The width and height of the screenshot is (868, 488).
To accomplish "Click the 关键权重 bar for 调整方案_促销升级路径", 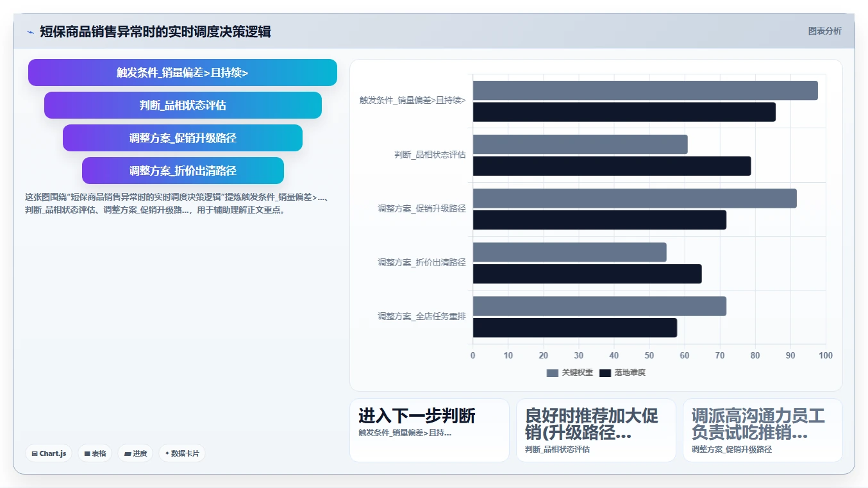I will [635, 198].
